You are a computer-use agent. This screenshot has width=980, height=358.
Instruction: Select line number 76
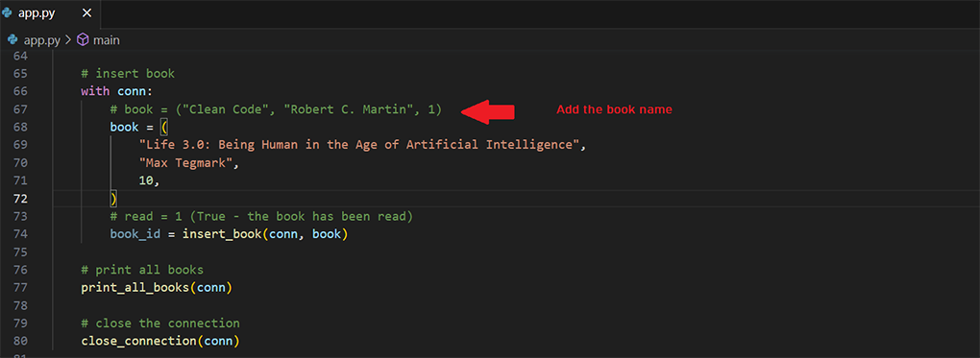coord(20,270)
